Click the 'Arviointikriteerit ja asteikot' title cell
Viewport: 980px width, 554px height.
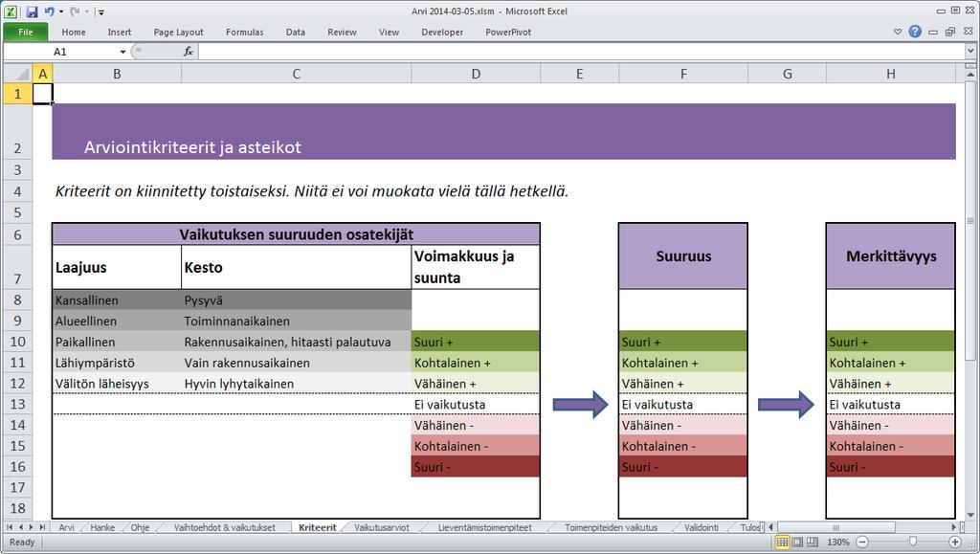[x=192, y=147]
